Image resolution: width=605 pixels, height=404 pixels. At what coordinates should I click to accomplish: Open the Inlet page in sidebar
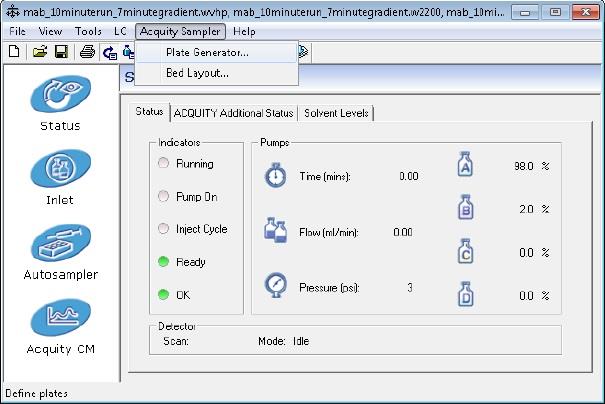61,177
